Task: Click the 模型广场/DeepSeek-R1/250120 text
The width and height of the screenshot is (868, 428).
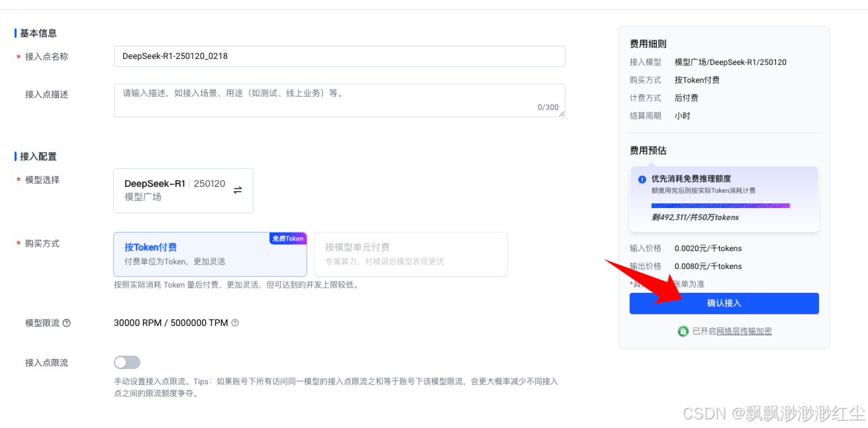Action: [730, 62]
